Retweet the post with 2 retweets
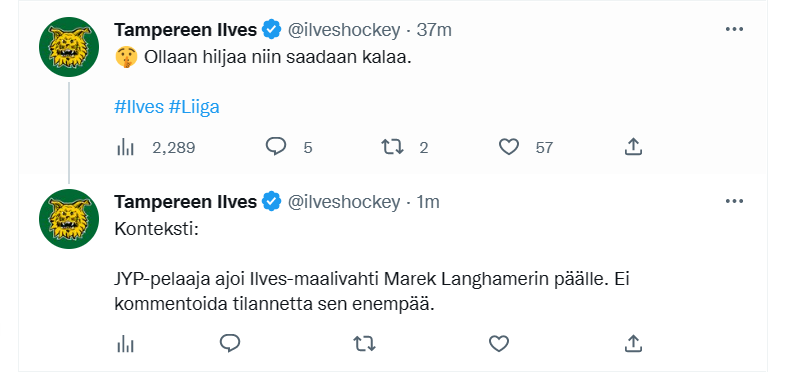This screenshot has height=372, width=785. 392,147
